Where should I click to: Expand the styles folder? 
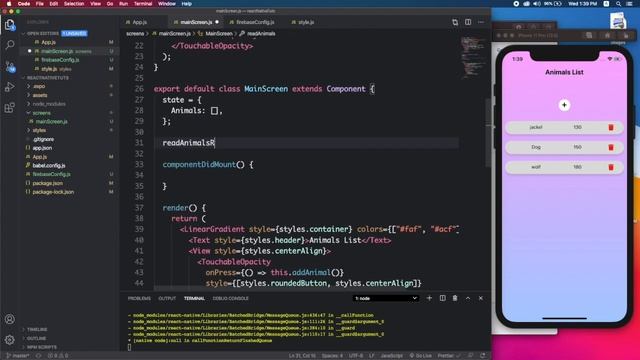click(39, 130)
